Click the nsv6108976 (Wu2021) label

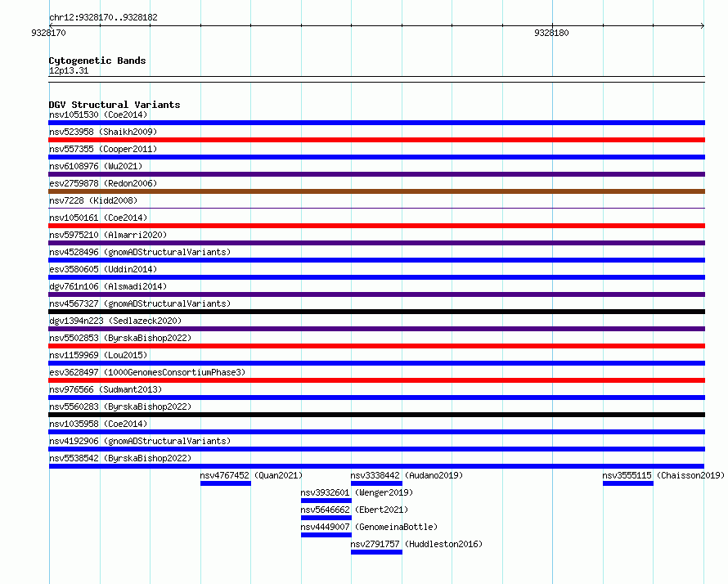tap(96, 166)
